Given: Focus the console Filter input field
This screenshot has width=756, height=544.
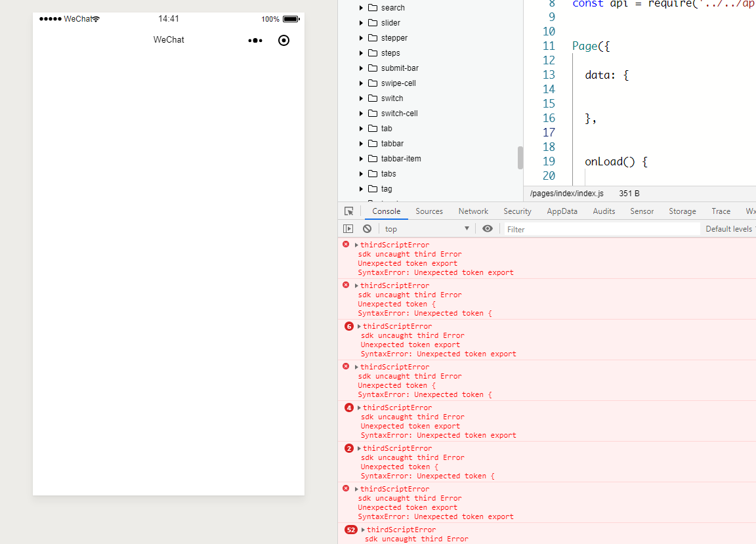Looking at the screenshot, I should 602,229.
